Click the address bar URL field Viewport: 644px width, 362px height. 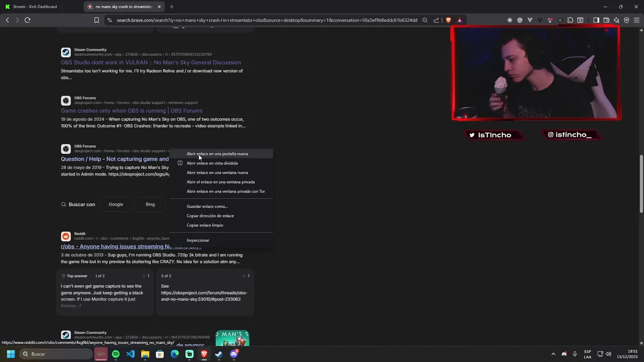click(267, 20)
